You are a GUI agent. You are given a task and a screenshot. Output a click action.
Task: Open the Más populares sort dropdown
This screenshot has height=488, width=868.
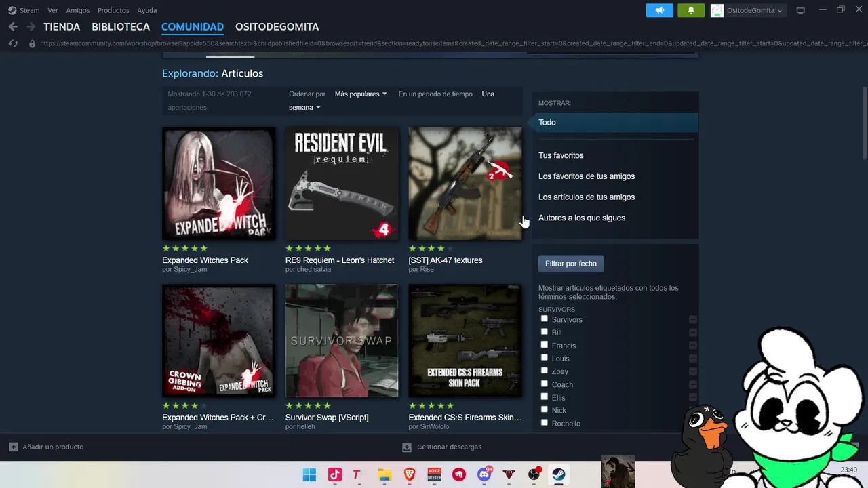click(x=361, y=94)
